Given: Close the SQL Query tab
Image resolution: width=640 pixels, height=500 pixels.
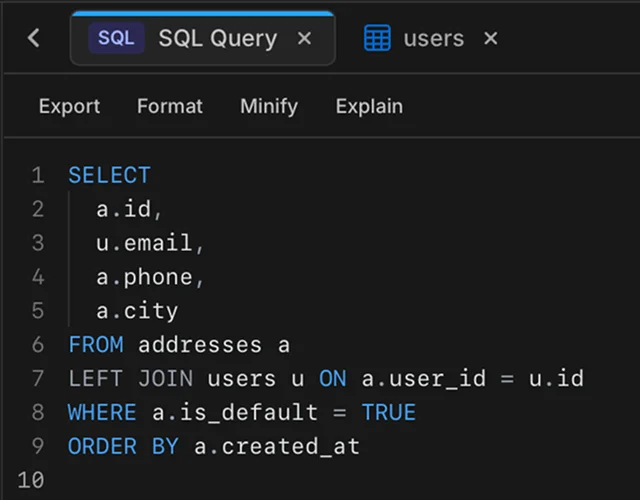Looking at the screenshot, I should pos(304,38).
